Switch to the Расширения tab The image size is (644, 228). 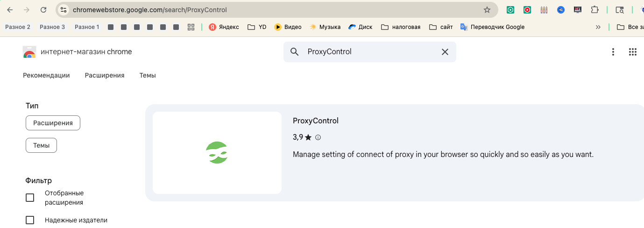(105, 75)
